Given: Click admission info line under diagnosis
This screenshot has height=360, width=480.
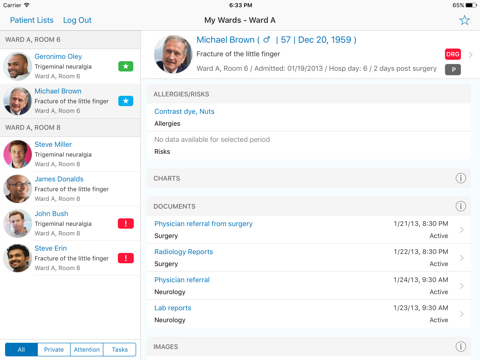Looking at the screenshot, I should 316,68.
